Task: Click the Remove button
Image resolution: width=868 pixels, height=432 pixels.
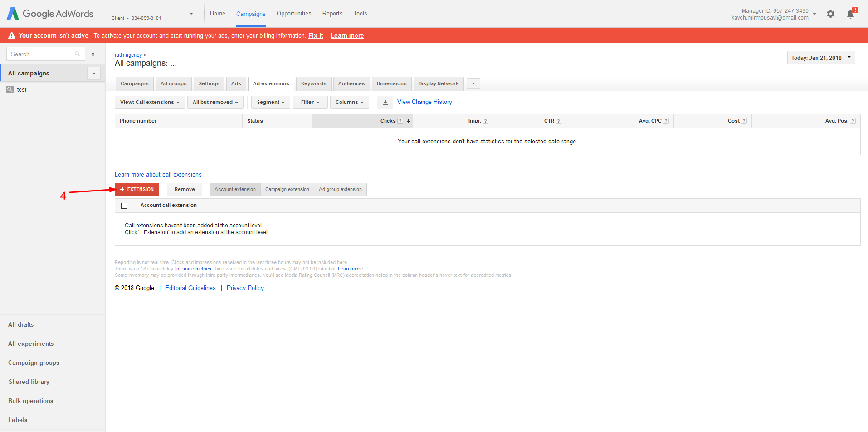Action: tap(185, 190)
